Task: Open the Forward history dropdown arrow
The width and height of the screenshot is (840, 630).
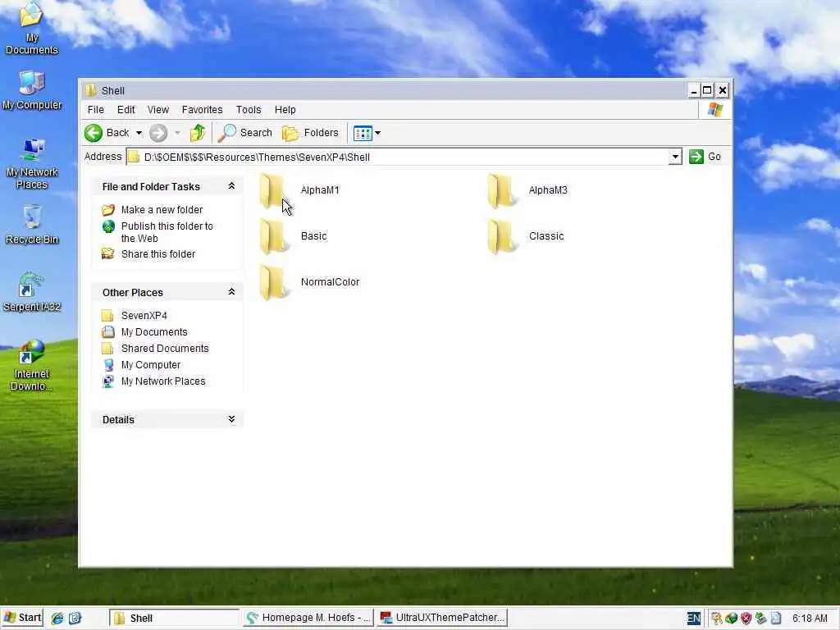Action: click(177, 133)
